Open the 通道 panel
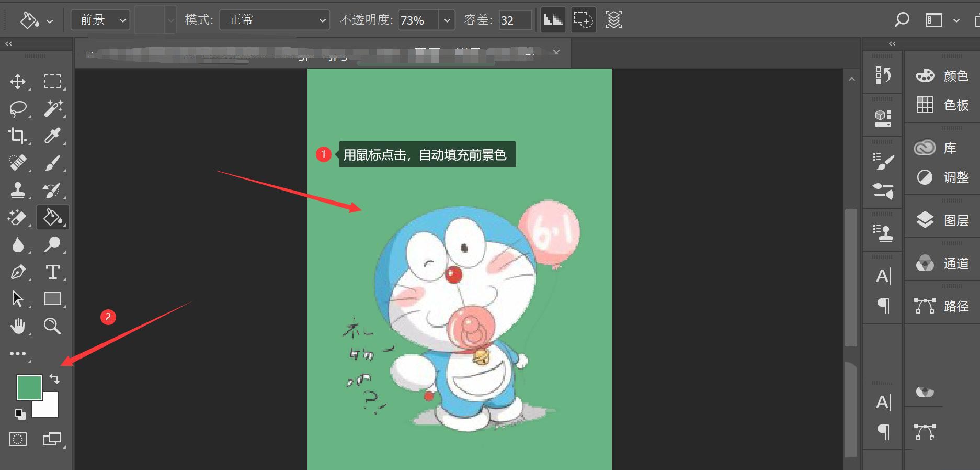Screen dimensions: 980x470 [942, 263]
